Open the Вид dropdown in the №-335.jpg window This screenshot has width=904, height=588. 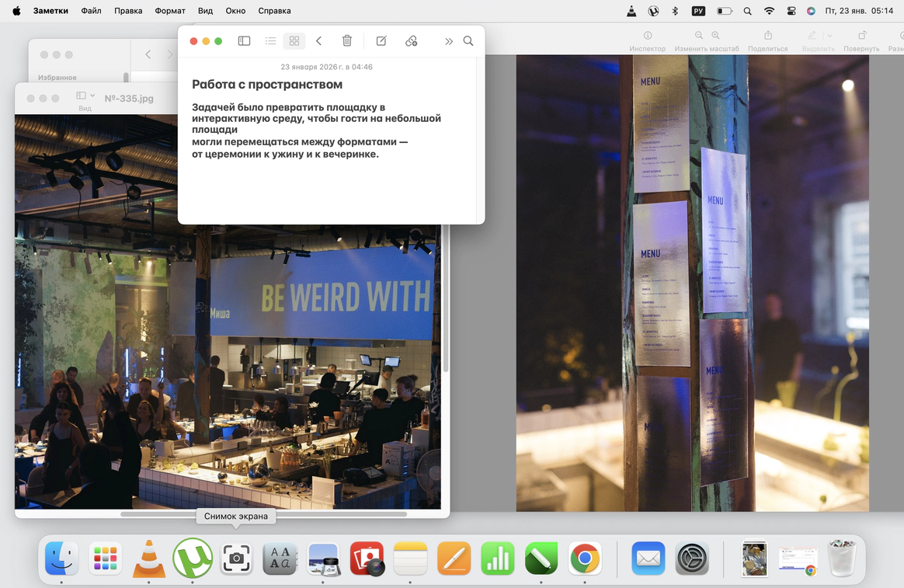coord(85,96)
